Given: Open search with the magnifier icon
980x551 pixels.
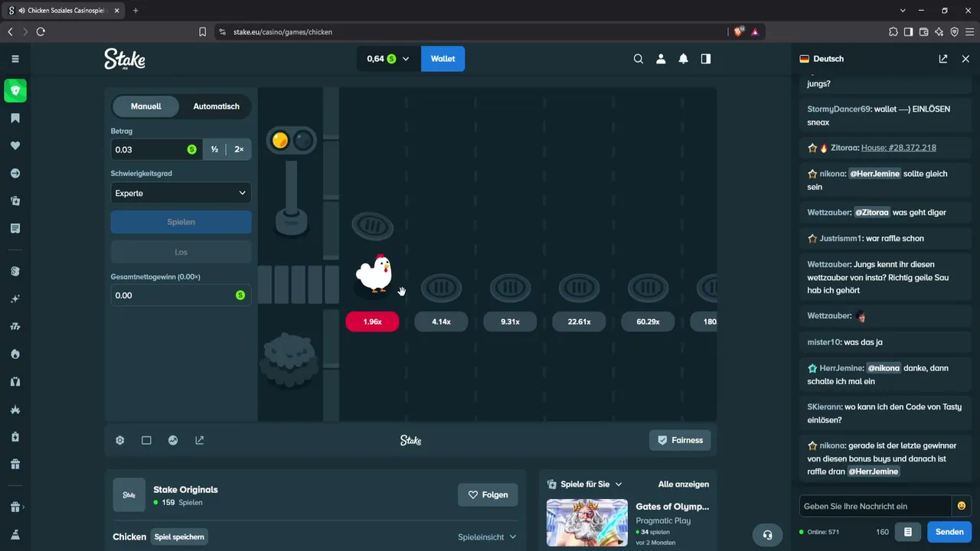Looking at the screenshot, I should [639, 59].
